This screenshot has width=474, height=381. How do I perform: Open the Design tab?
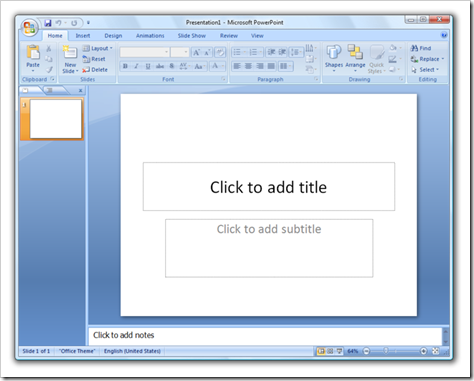[113, 36]
